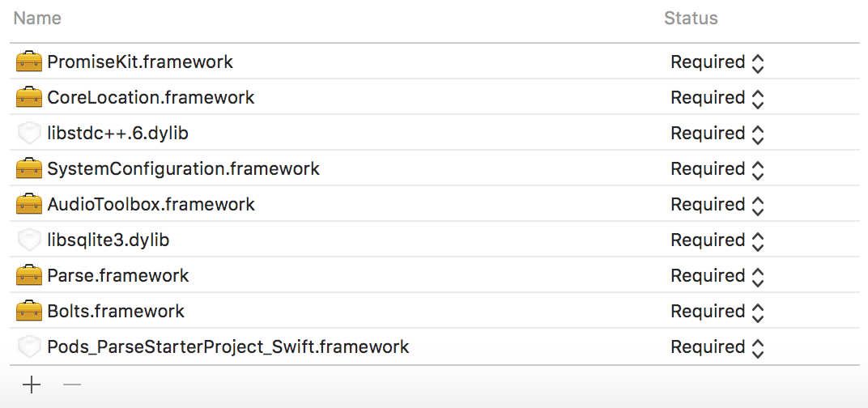868x408 pixels.
Task: Select the Bolts.framework row name
Action: [116, 312]
